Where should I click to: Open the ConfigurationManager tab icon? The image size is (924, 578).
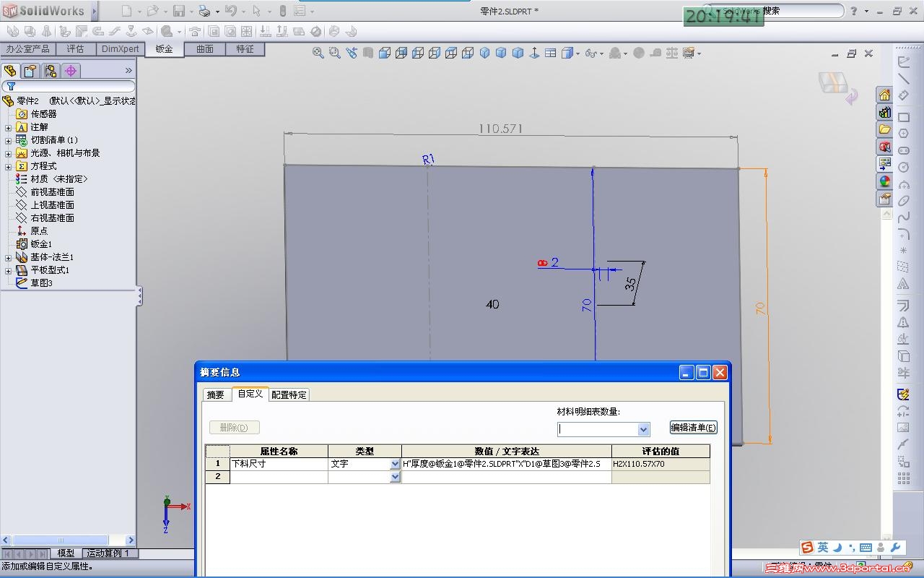(51, 71)
